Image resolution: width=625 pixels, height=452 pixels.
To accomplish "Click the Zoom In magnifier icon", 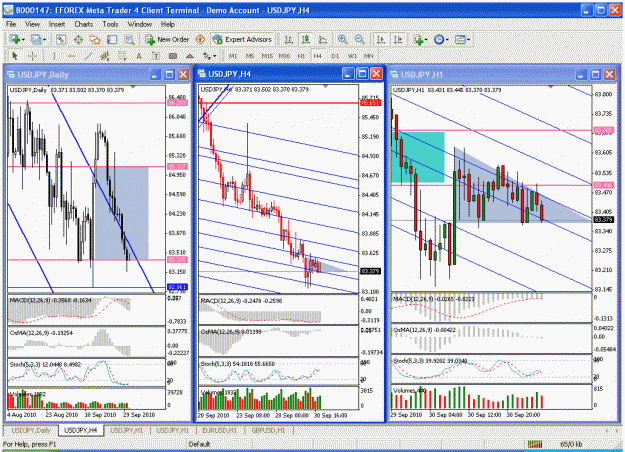I will pyautogui.click(x=342, y=39).
